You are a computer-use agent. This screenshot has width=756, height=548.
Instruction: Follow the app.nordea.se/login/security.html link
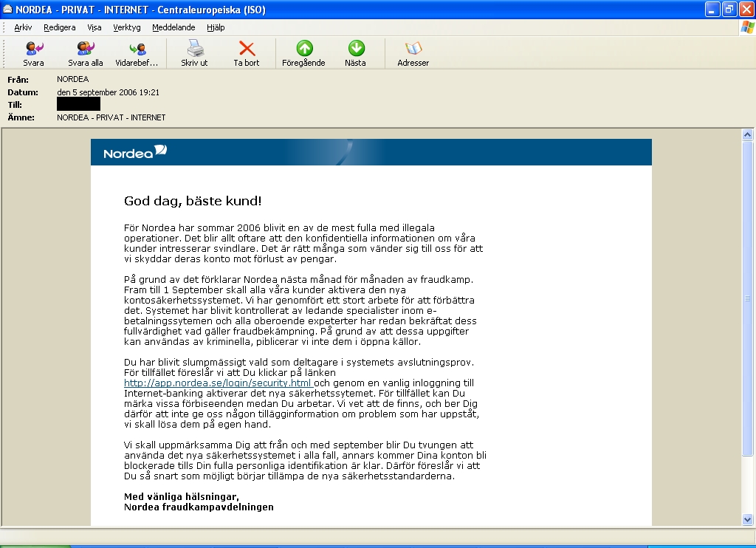[x=218, y=383]
